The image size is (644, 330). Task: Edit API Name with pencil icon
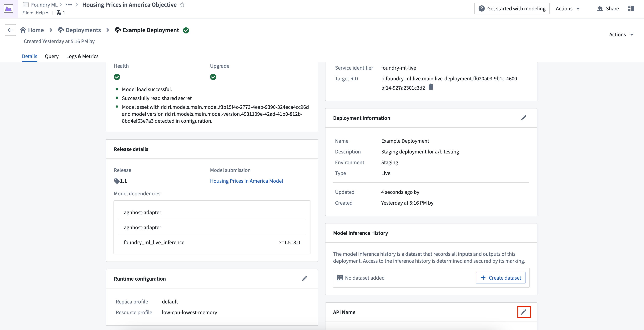(x=524, y=312)
